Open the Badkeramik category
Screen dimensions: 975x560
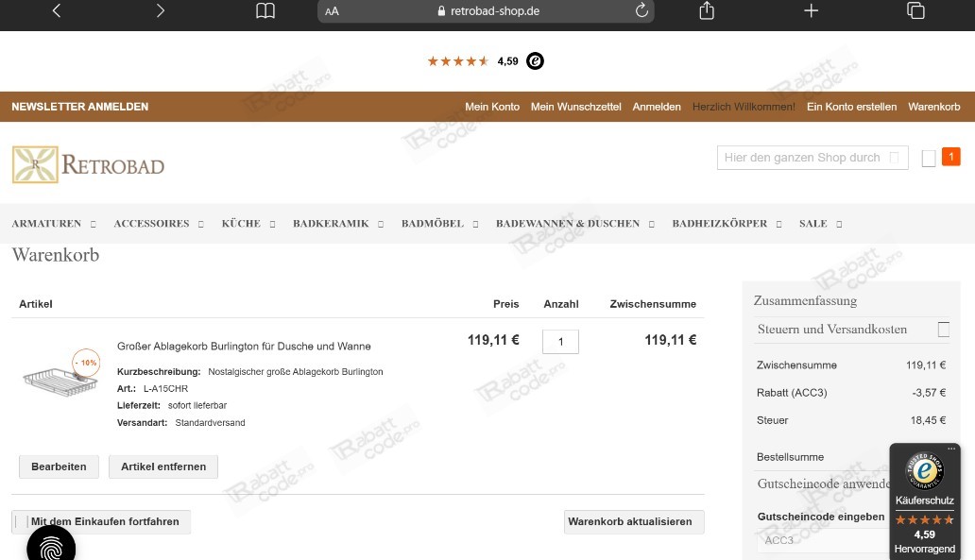point(331,224)
